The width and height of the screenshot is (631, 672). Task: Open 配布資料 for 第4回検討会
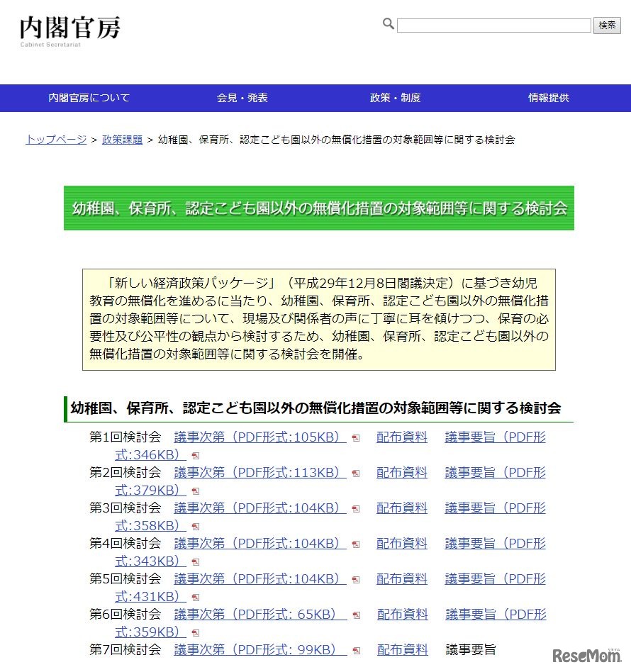[402, 544]
